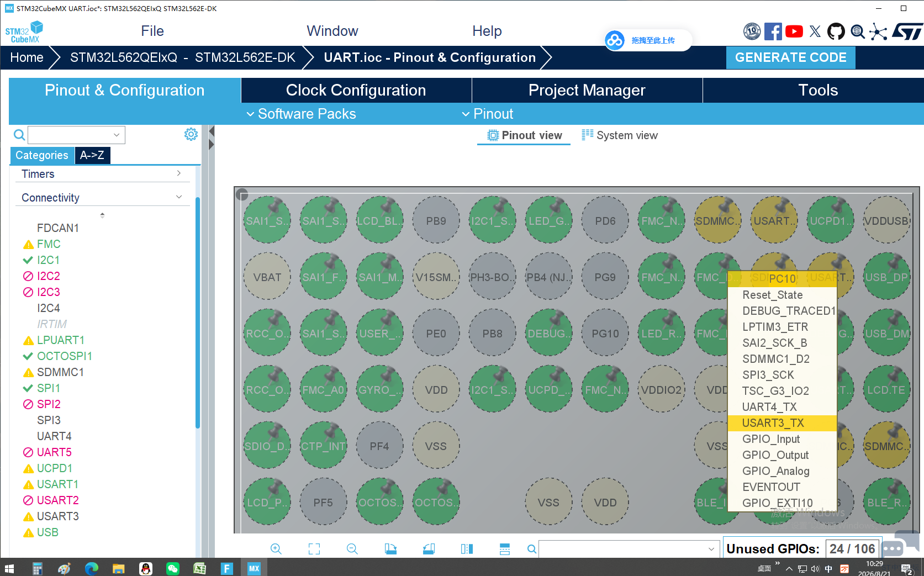This screenshot has width=924, height=576.
Task: Zoom out of the pinout view
Action: (x=352, y=549)
